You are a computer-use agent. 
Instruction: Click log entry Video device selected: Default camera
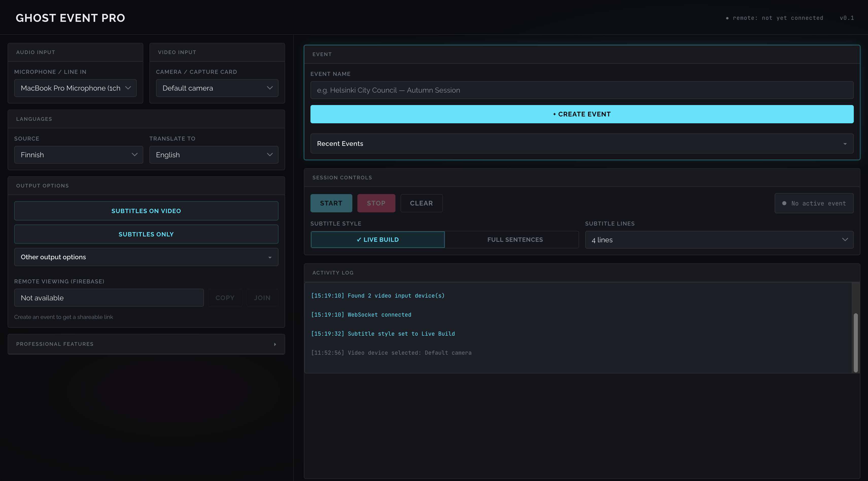pyautogui.click(x=391, y=353)
